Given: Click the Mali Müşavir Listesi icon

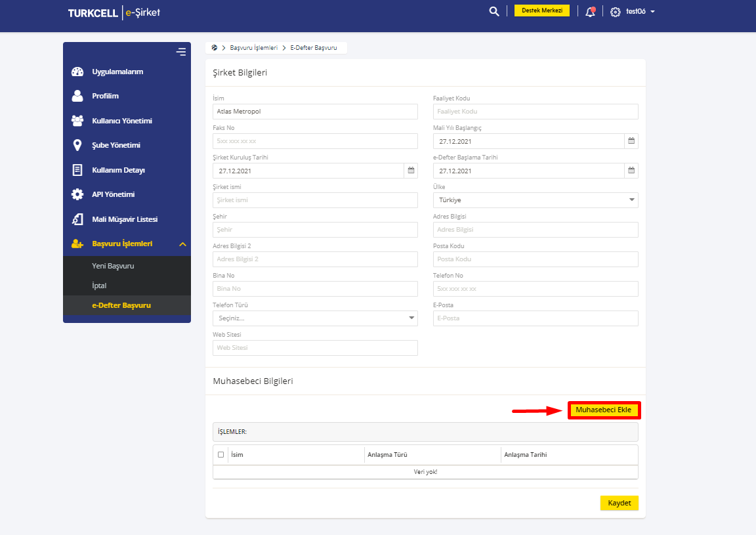Looking at the screenshot, I should [77, 219].
